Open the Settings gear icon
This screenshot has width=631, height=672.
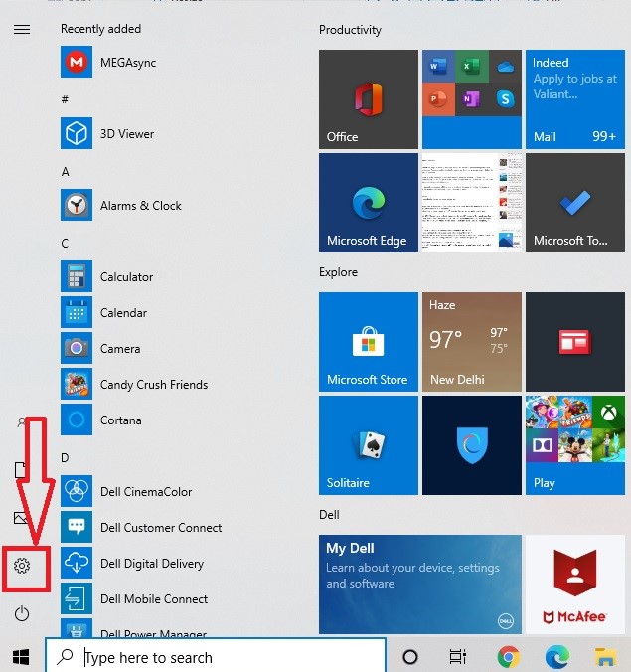[22, 566]
